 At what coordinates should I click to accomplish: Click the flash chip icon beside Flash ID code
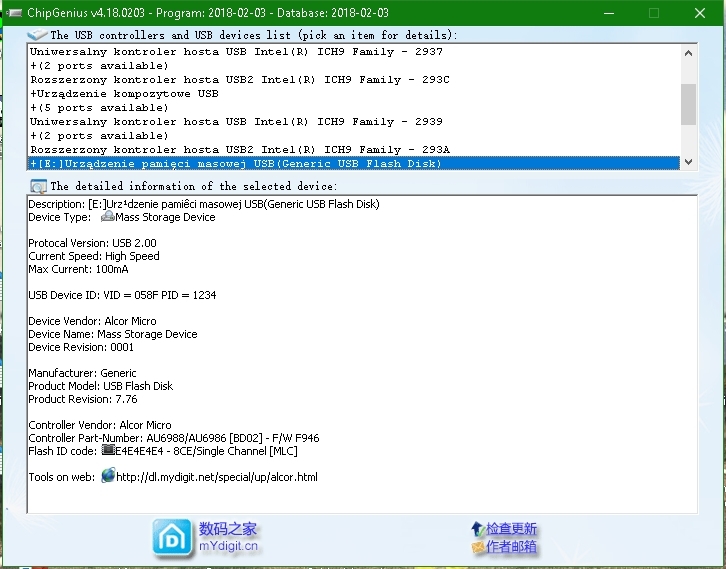pyautogui.click(x=108, y=450)
